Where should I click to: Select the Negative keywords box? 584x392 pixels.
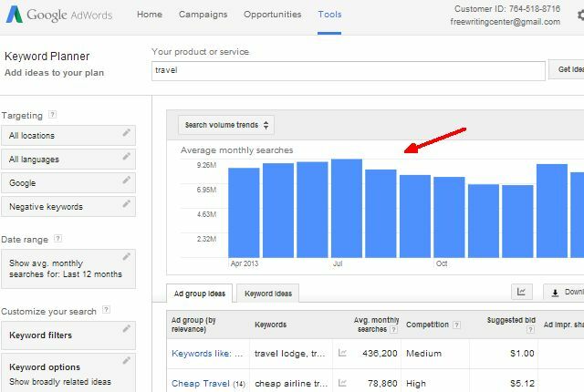[x=68, y=206]
